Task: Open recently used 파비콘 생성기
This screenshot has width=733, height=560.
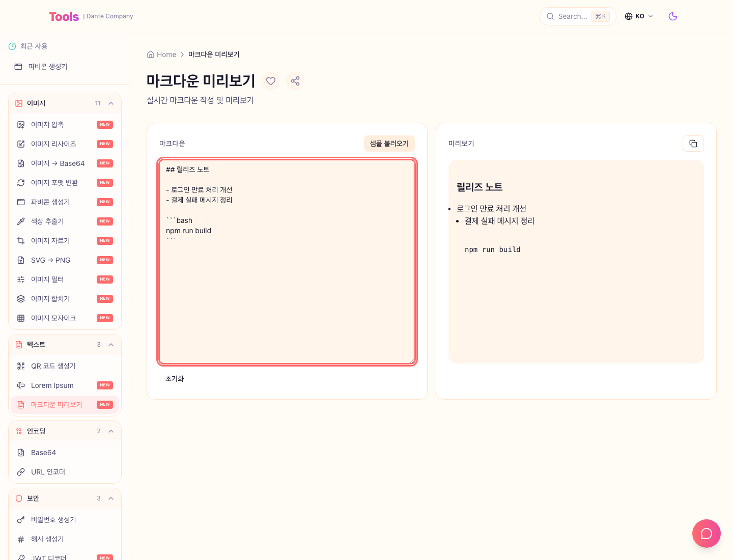Action: [65, 67]
